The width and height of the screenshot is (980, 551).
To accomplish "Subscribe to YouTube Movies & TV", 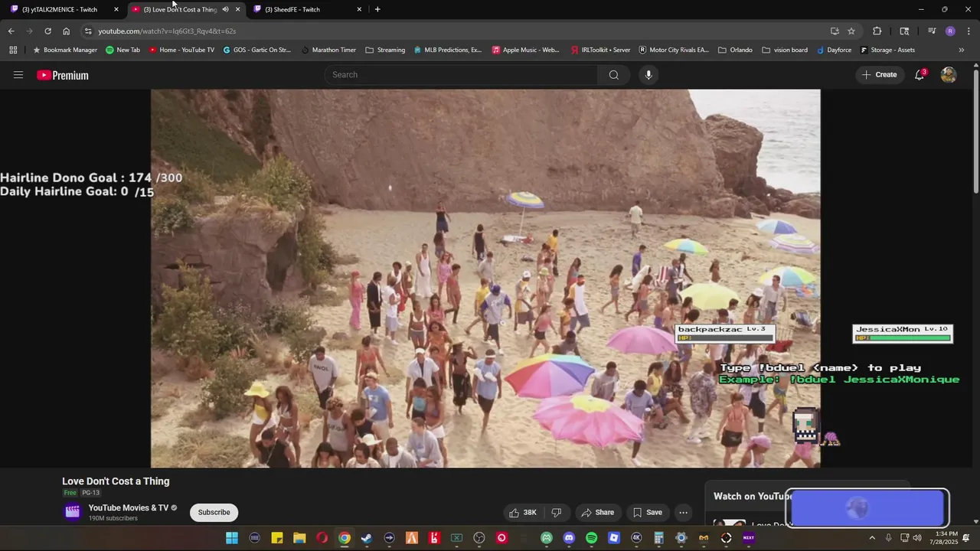I will 214,513.
